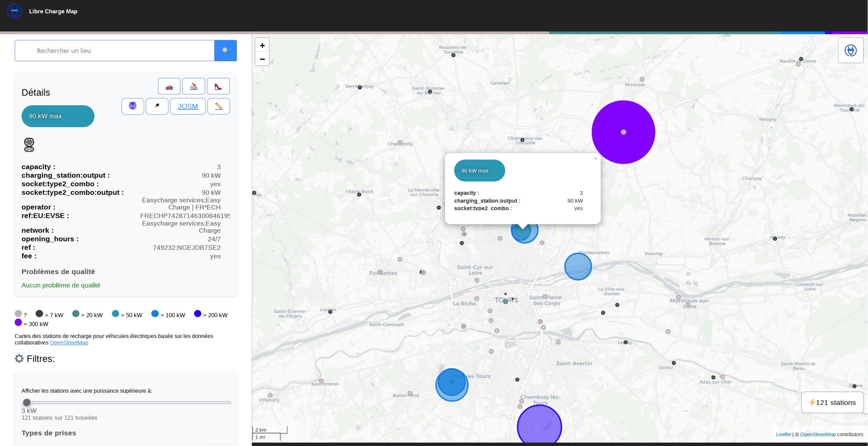Click the red car routing icon
The width and height of the screenshot is (868, 446).
(x=169, y=86)
